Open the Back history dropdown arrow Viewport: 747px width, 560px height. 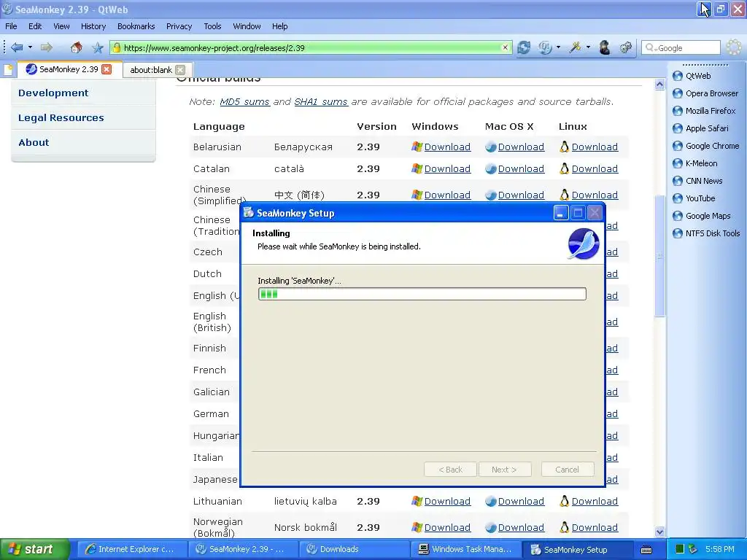click(x=30, y=47)
